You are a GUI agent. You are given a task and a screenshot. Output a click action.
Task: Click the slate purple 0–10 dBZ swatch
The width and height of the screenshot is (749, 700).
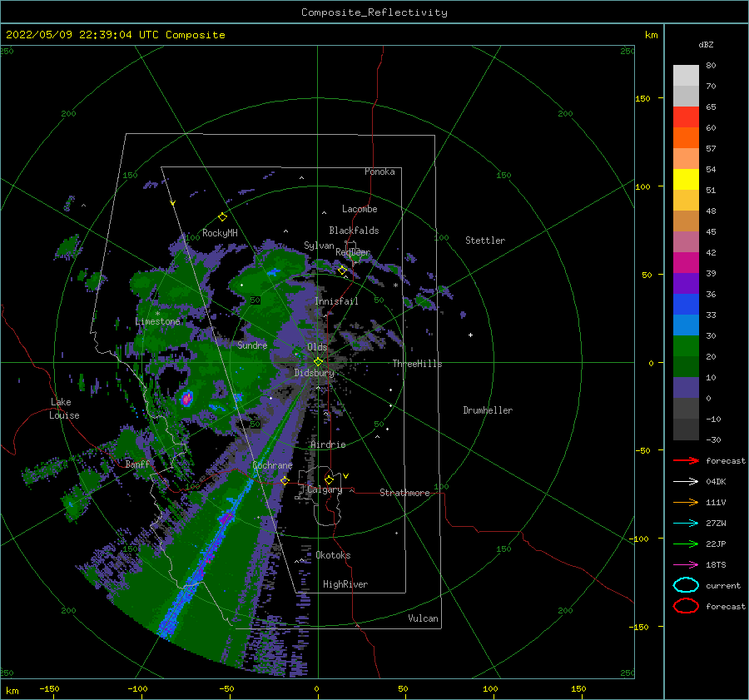[686, 387]
